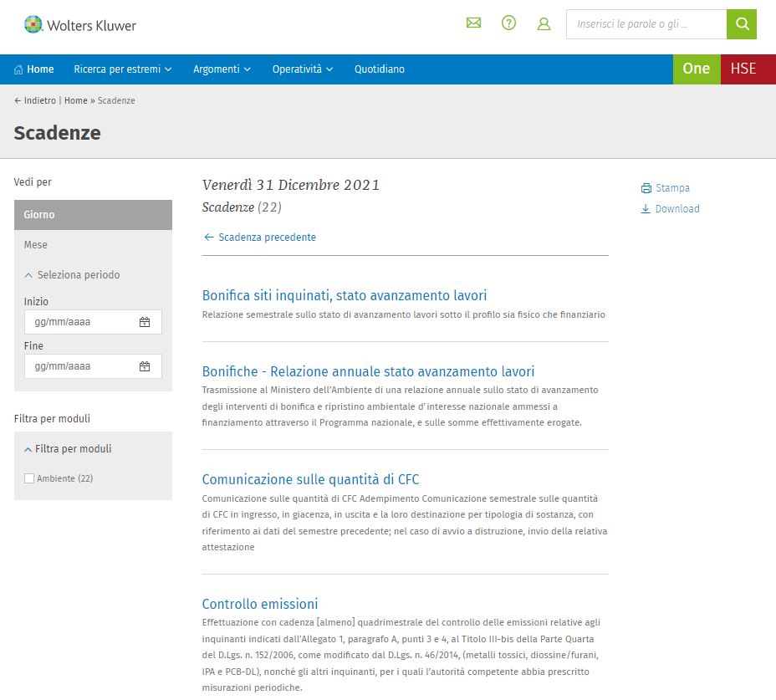Image resolution: width=776 pixels, height=700 pixels.
Task: Open calendar picker for Inizio date
Action: coord(145,322)
